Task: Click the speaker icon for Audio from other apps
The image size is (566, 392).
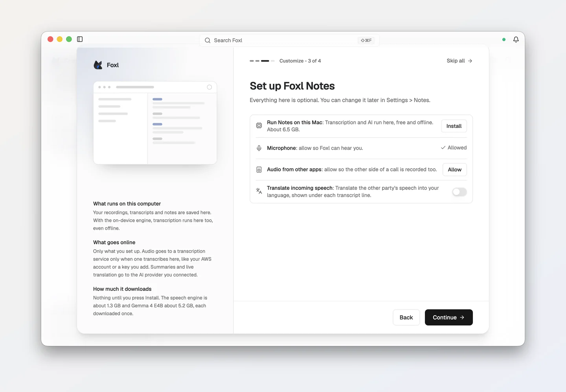Action: pyautogui.click(x=259, y=169)
